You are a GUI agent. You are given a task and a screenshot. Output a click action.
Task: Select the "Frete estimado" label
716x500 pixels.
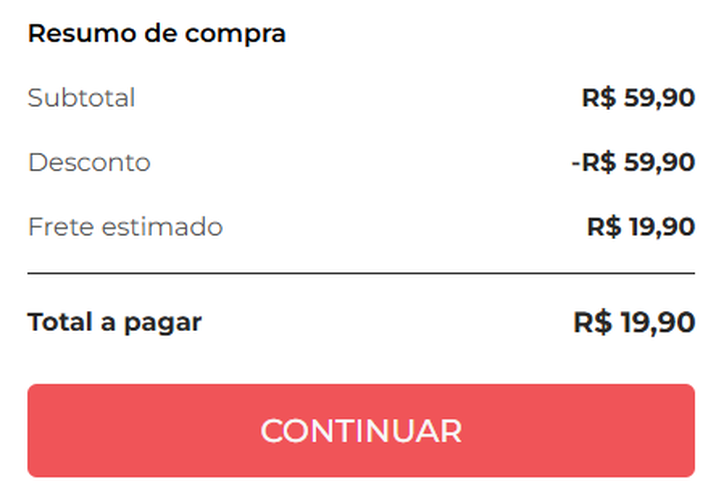125,227
